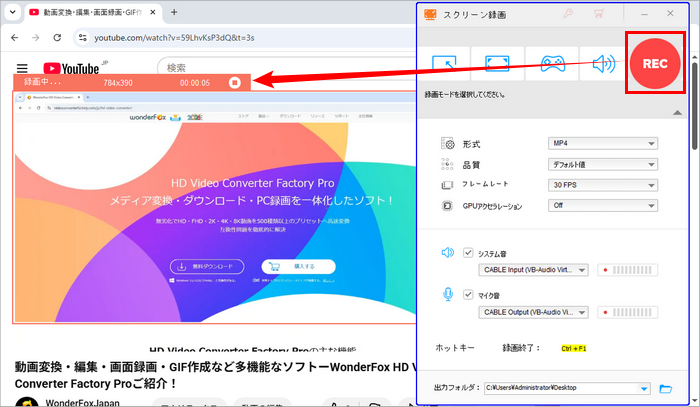This screenshot has height=407, width=700.
Task: Open the 品質 quality dropdown
Action: (603, 164)
